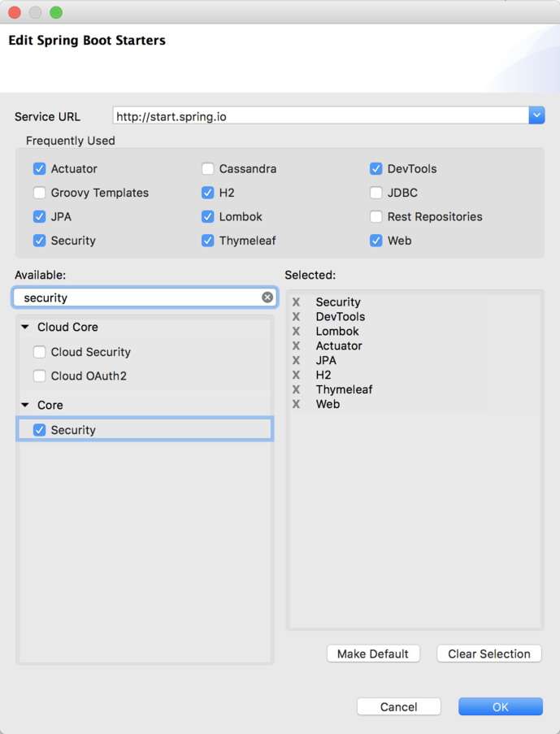Screen dimensions: 560x734
Task: Clear the security search text
Action: click(x=267, y=298)
